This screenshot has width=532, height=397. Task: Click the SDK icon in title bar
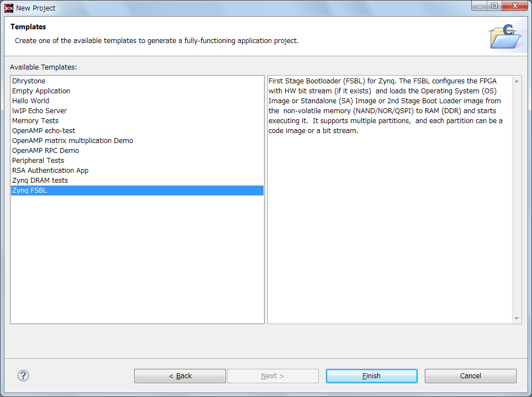8,8
